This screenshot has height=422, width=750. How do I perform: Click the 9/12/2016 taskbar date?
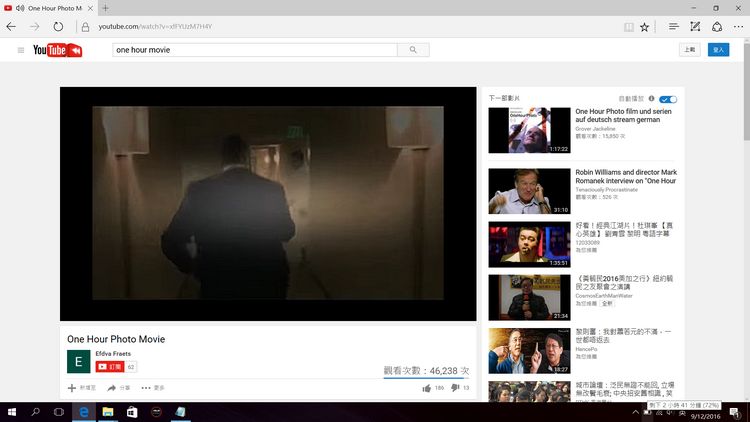pos(705,416)
